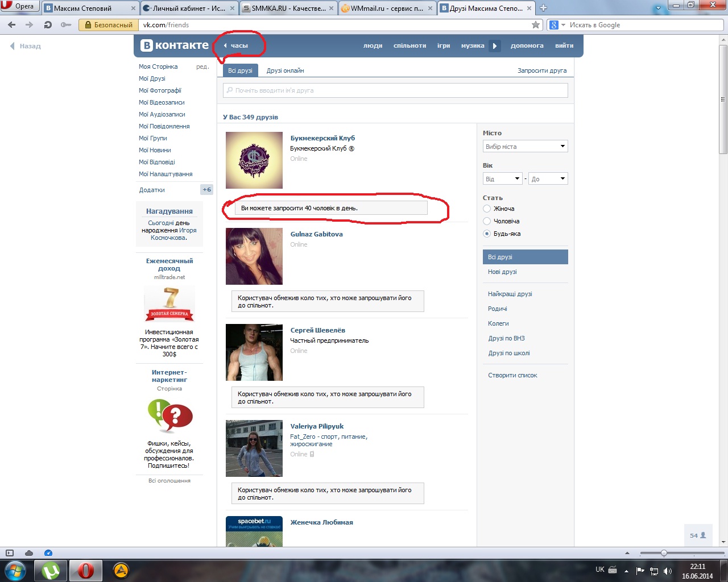Open the музика header menu item
Image resolution: width=728 pixels, height=582 pixels.
click(x=473, y=45)
